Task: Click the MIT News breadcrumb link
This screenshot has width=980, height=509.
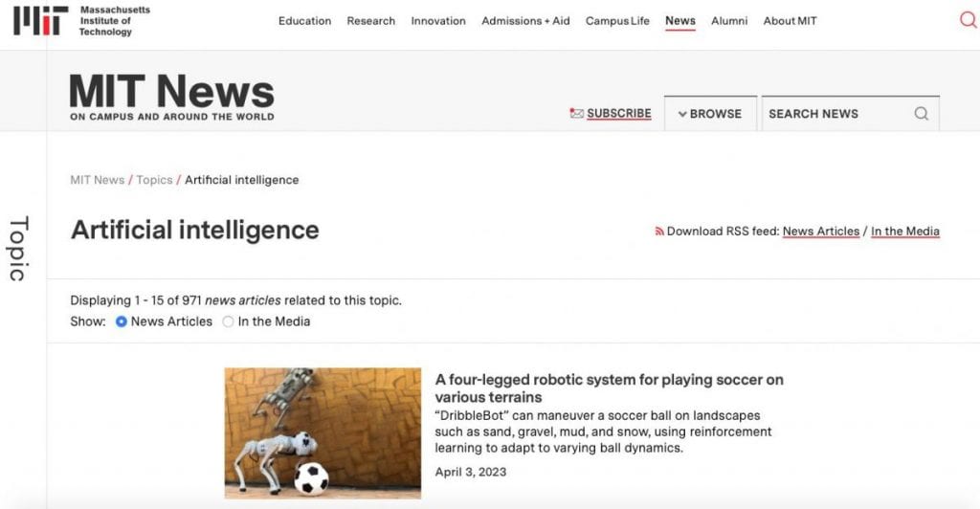Action: [x=97, y=180]
